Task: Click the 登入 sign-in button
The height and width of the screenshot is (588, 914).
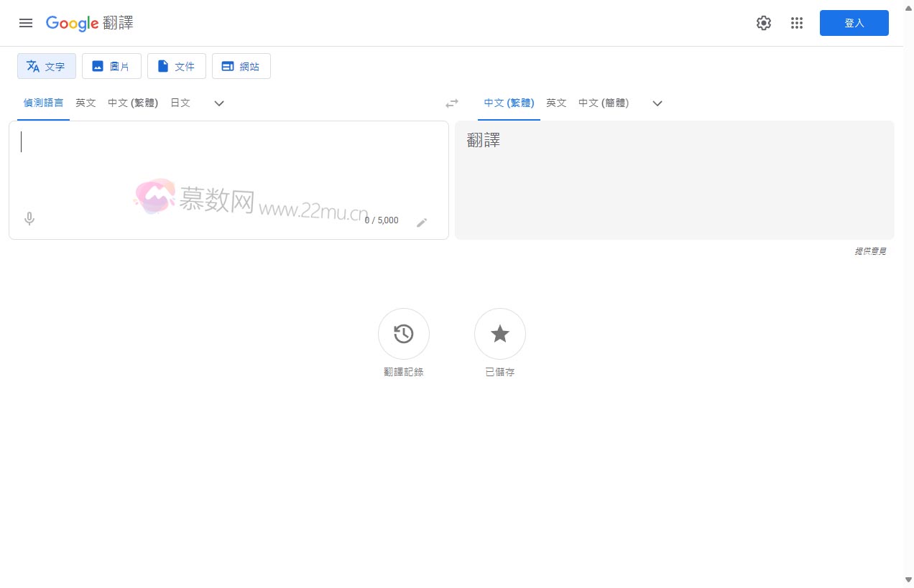Action: (x=854, y=23)
